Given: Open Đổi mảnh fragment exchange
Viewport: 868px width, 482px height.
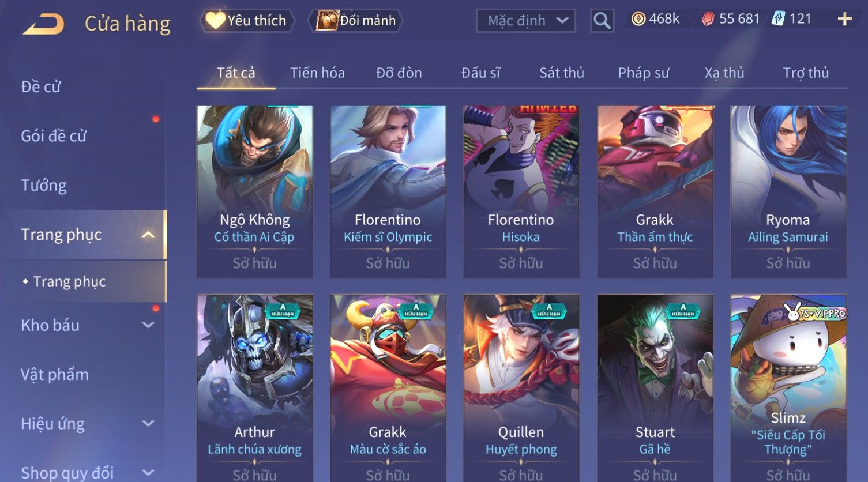Looking at the screenshot, I should (x=355, y=21).
